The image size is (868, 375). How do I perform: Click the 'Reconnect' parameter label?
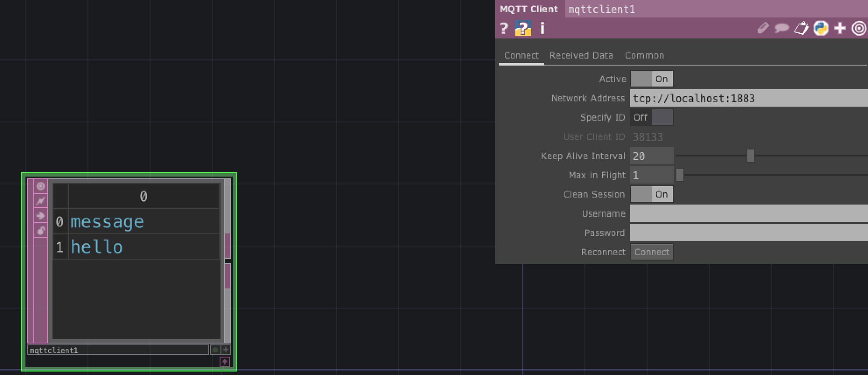603,252
